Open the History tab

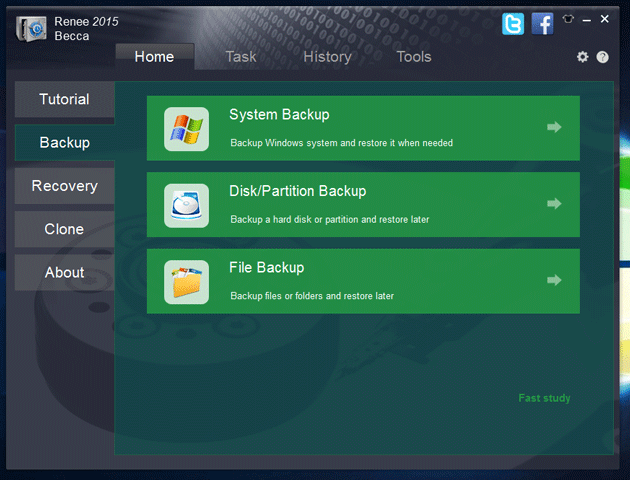pyautogui.click(x=327, y=57)
